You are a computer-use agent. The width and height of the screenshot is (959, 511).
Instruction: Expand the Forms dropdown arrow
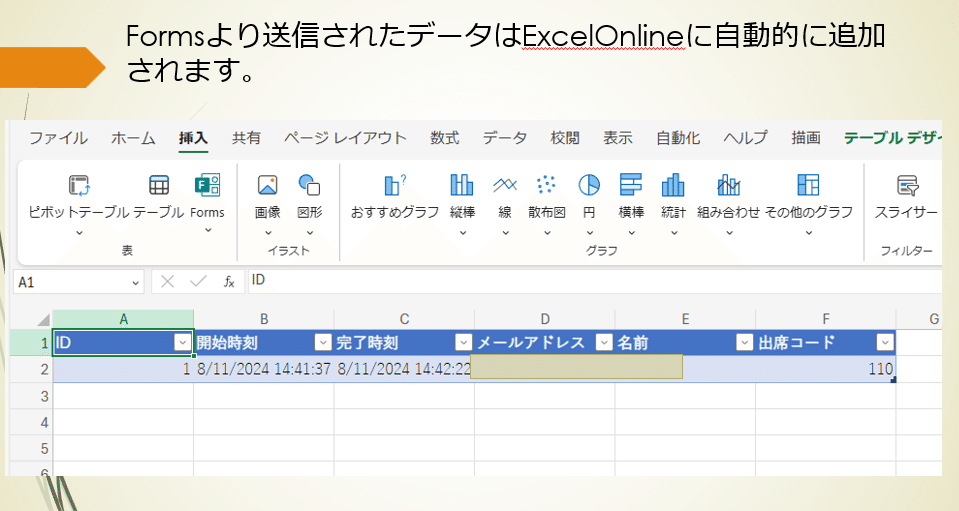click(x=208, y=230)
